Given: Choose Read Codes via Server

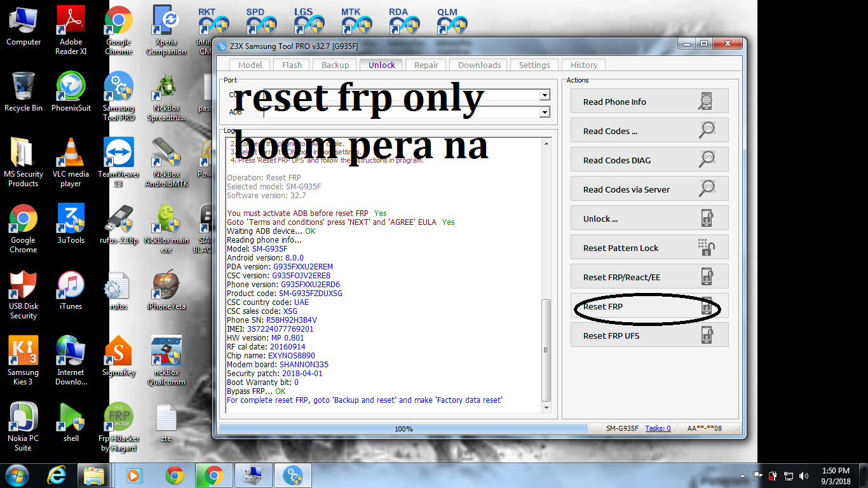Looking at the screenshot, I should click(x=649, y=189).
